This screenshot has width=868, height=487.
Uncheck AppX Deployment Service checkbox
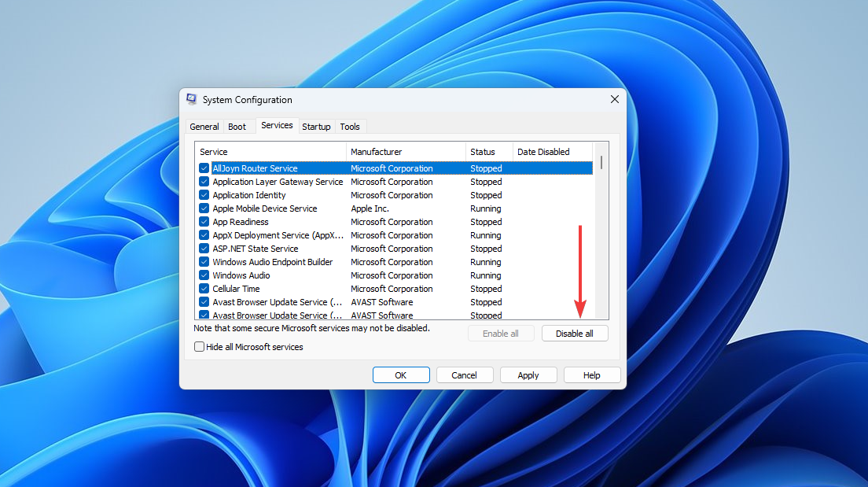pos(204,235)
